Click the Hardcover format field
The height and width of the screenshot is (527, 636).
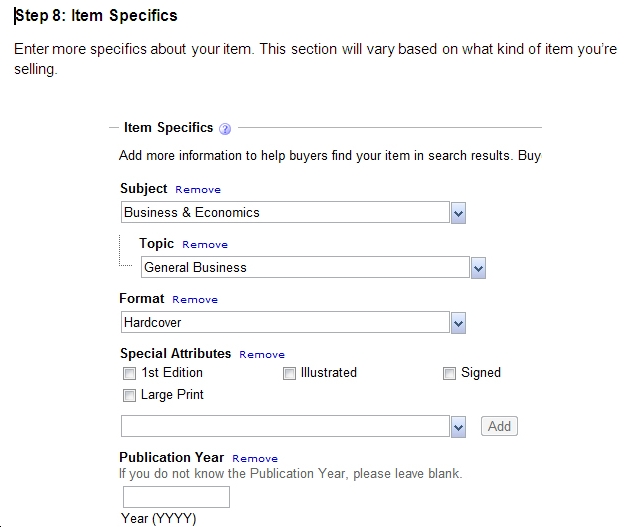tap(285, 323)
